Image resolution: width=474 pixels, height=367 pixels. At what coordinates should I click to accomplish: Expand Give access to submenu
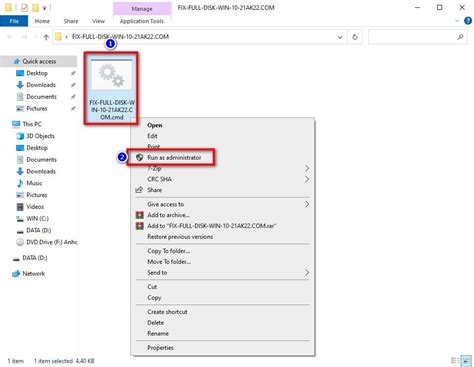click(222, 204)
